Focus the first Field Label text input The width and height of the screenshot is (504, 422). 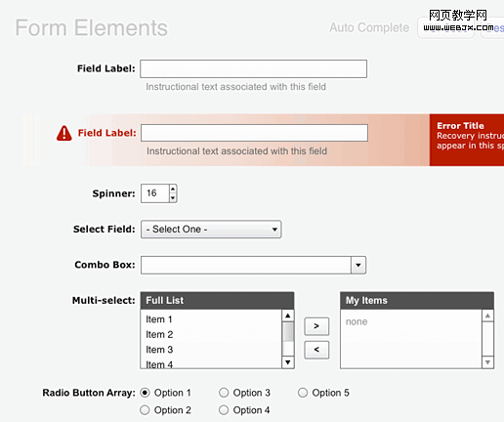pos(253,68)
